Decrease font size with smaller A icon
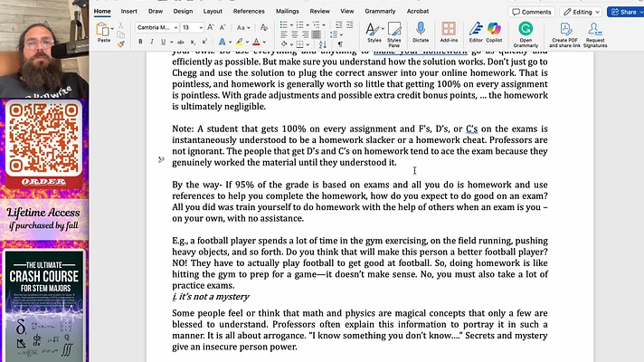The width and height of the screenshot is (644, 362). tap(223, 27)
